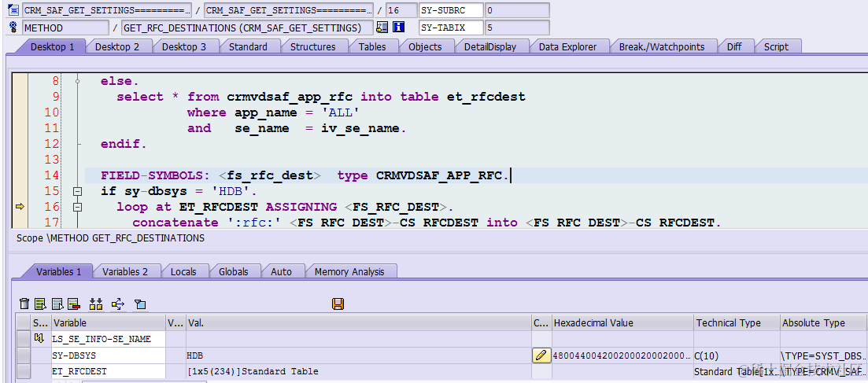This screenshot has width=868, height=383.
Task: Click the SY-SUBRC variable name field
Action: (451, 10)
